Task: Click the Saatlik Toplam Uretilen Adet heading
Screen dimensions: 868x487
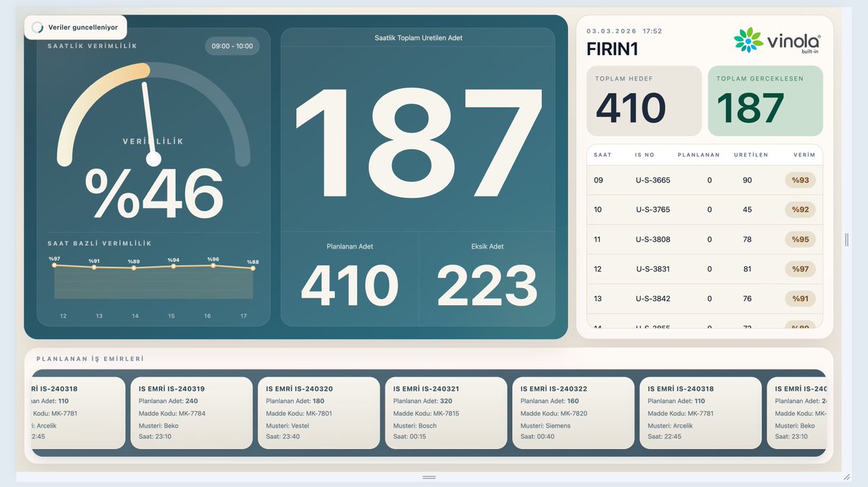Action: click(x=418, y=38)
